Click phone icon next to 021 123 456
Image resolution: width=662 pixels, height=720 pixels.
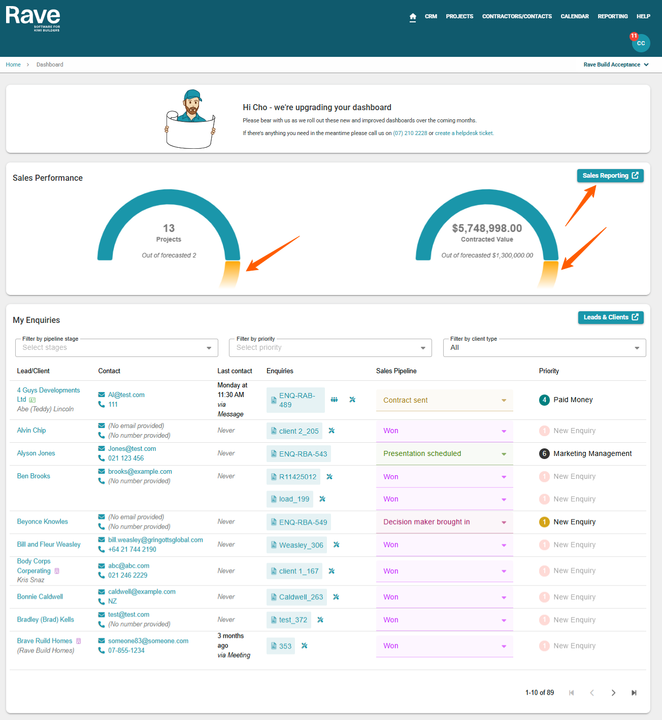coord(101,458)
